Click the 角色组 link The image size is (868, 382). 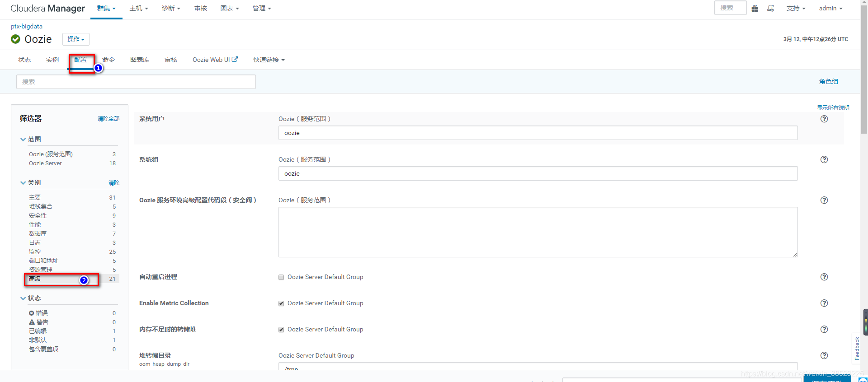(x=829, y=82)
